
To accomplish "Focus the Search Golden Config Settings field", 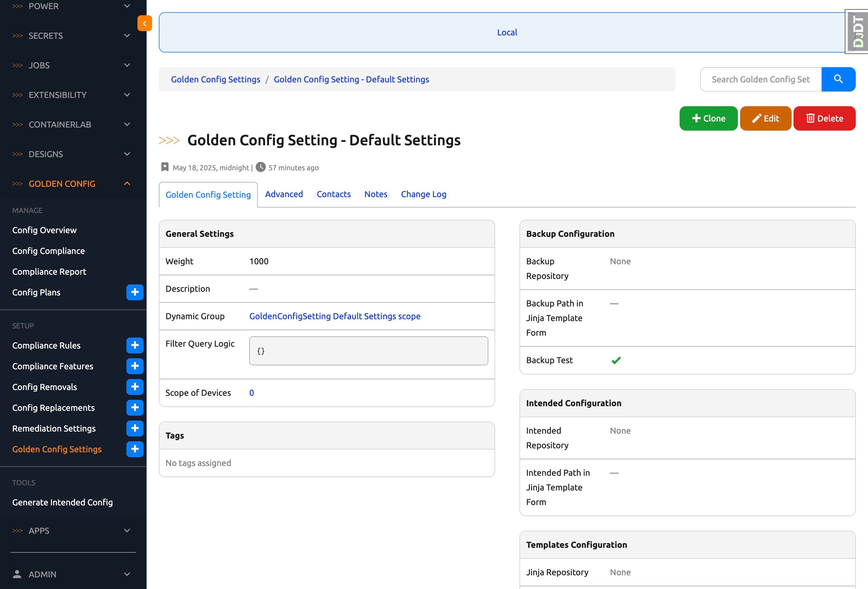I will click(760, 79).
